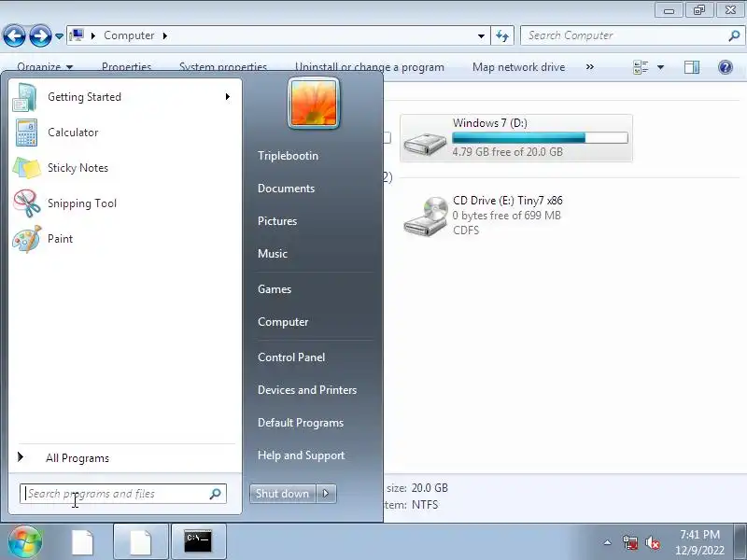Click Windows 7 (D:) capacity bar
The height and width of the screenshot is (560, 747).
540,137
